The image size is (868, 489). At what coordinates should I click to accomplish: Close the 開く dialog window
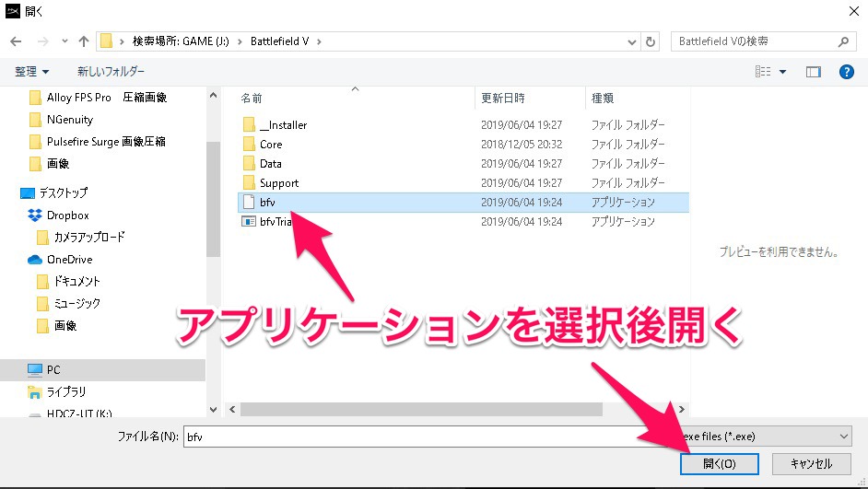[854, 11]
